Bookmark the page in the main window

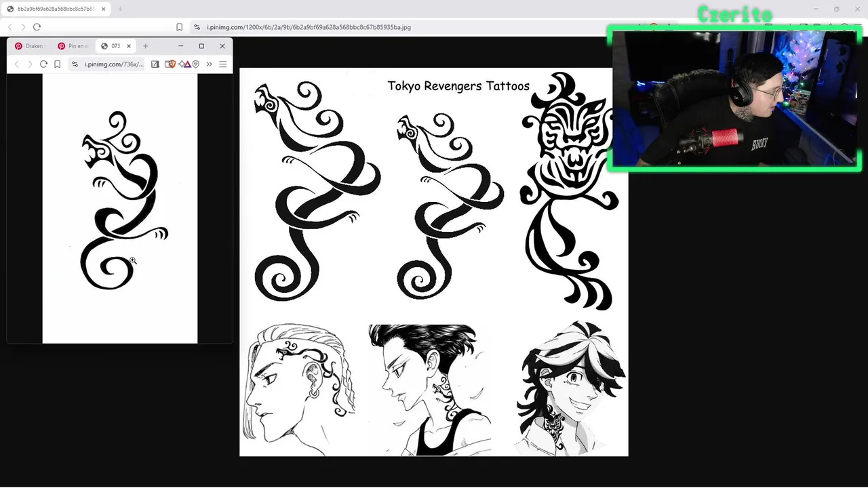[x=179, y=27]
